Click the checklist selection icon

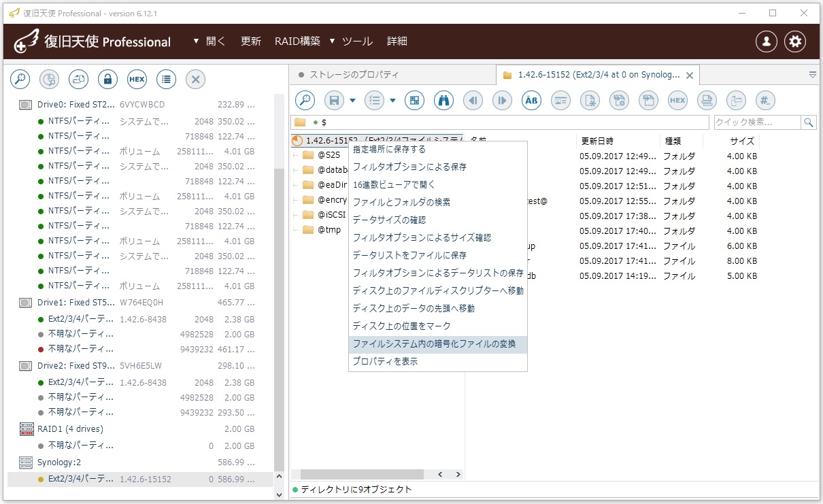374,101
